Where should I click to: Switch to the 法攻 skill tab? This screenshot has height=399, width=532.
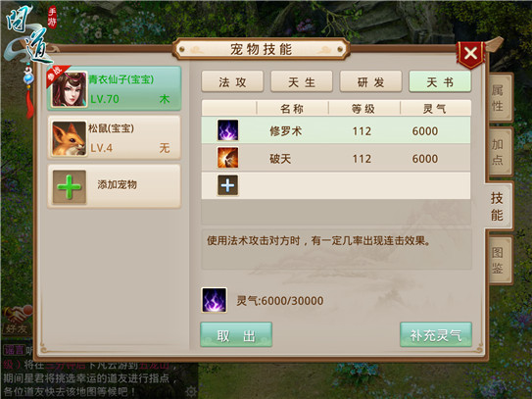click(x=232, y=81)
